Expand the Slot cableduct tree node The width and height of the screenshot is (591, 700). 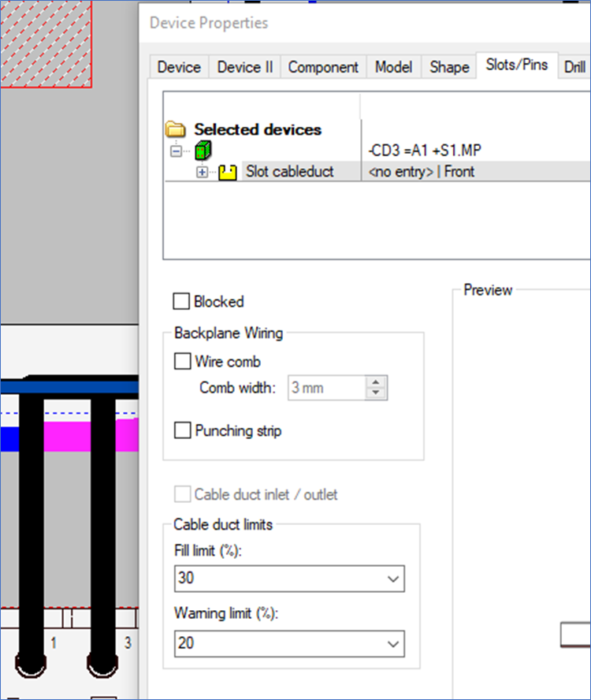pyautogui.click(x=203, y=172)
